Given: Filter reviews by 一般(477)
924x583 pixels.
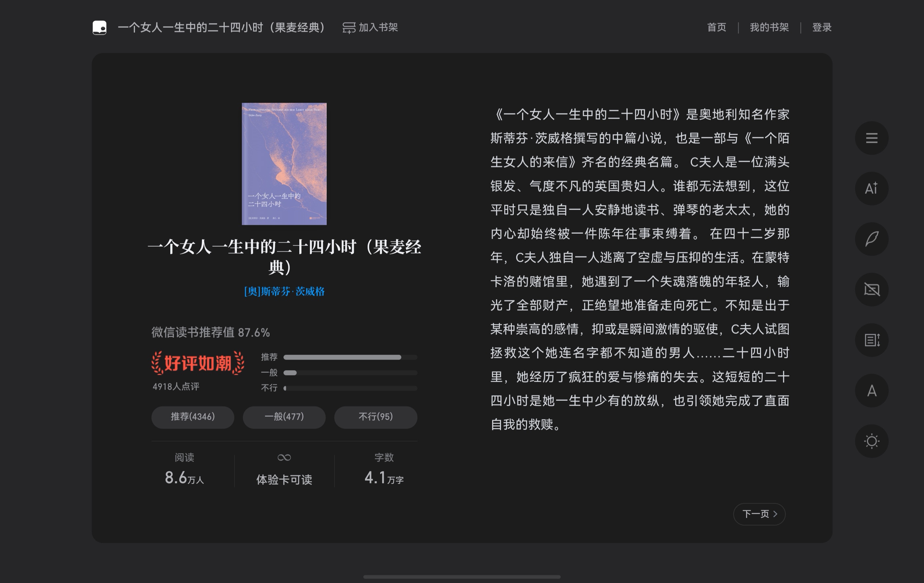Looking at the screenshot, I should [284, 417].
